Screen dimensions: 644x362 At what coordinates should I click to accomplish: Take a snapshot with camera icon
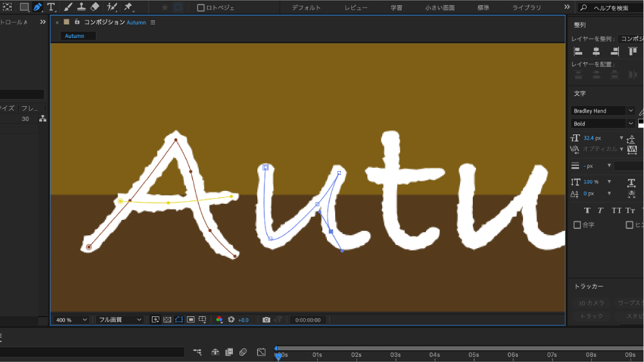[266, 320]
